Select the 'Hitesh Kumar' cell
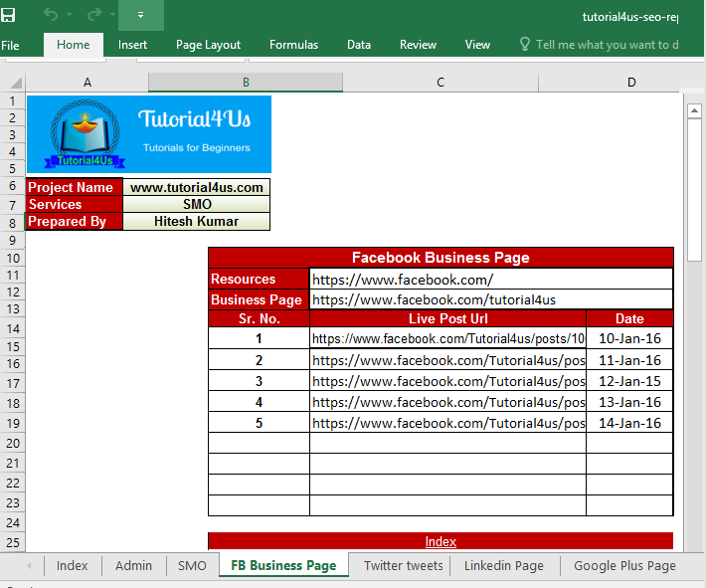This screenshot has height=588, width=706. click(197, 221)
